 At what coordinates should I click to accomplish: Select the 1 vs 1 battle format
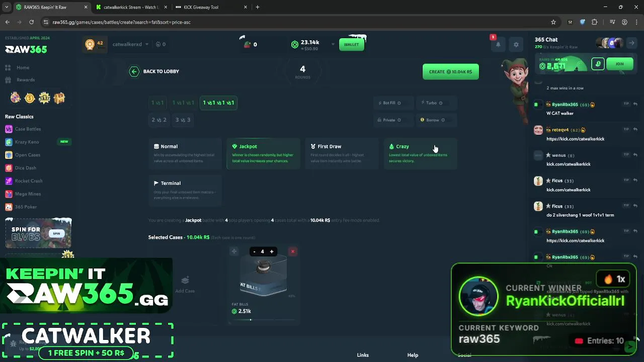click(157, 103)
